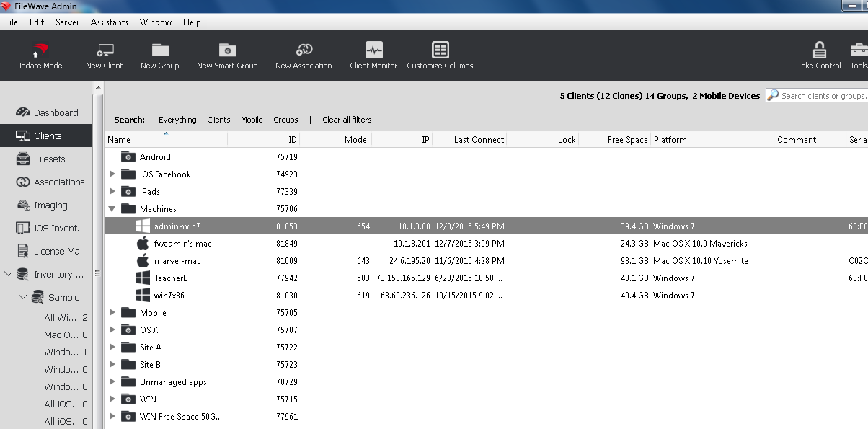
Task: Sort by Free Space column header
Action: tap(615, 140)
